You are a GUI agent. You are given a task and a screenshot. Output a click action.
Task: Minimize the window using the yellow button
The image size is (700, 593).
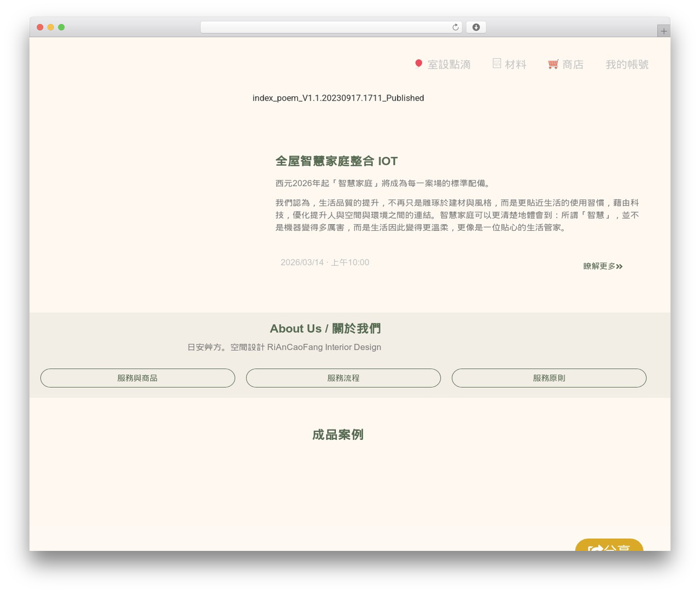coord(51,27)
